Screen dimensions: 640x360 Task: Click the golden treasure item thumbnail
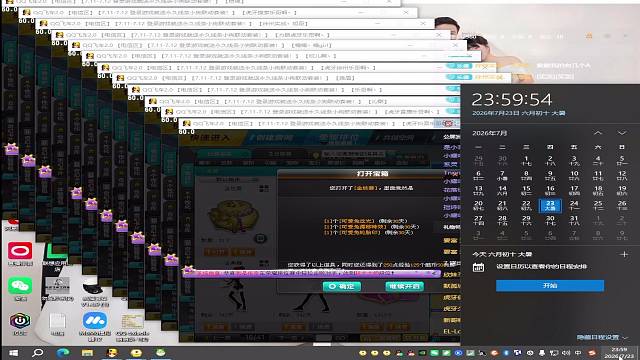tap(233, 216)
